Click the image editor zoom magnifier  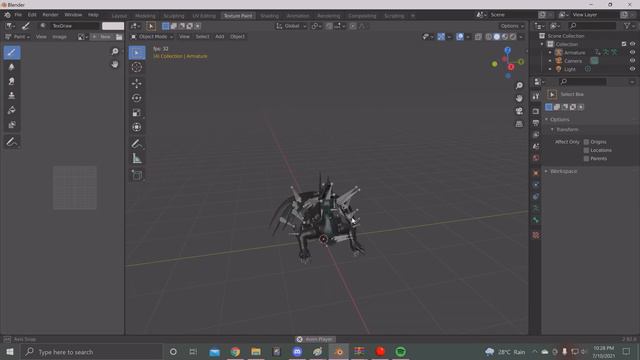(115, 51)
